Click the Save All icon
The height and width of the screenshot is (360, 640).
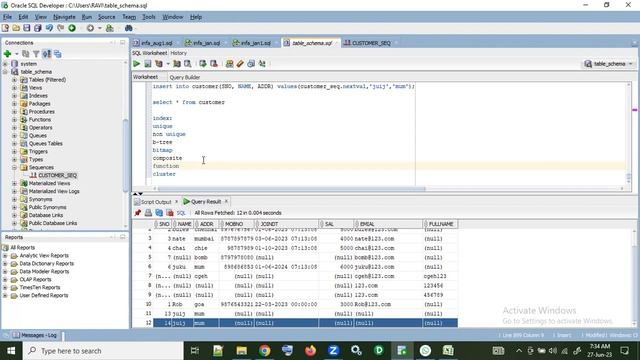coord(38,28)
